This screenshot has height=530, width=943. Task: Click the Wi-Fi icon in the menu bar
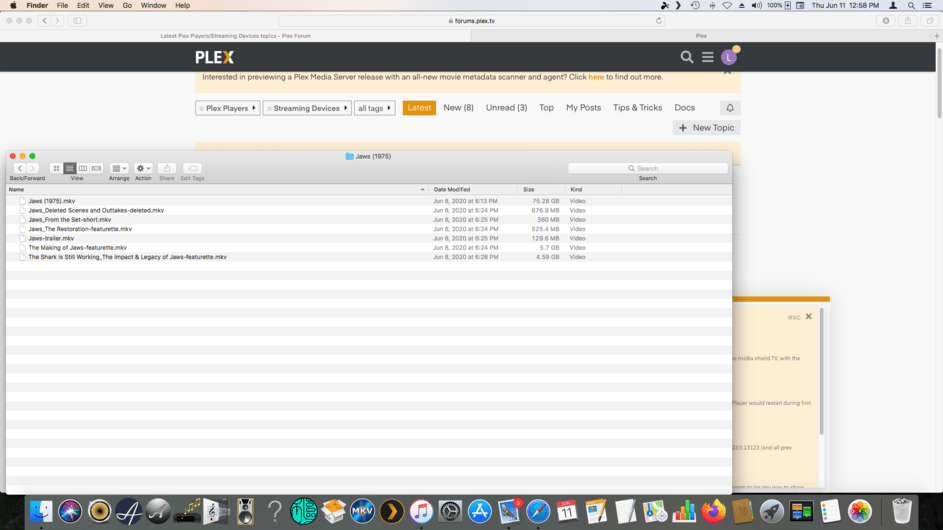pos(727,5)
